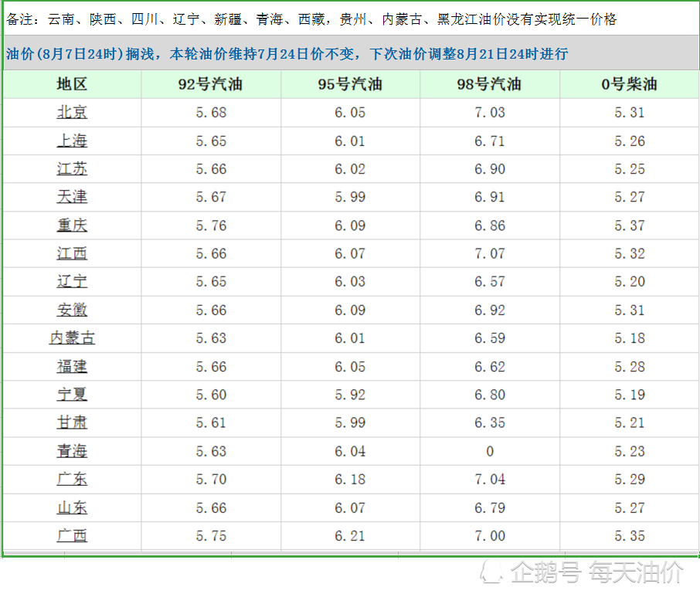The width and height of the screenshot is (700, 597).
Task: Select 江苏 98号汽油 price 6.90
Action: (x=490, y=169)
